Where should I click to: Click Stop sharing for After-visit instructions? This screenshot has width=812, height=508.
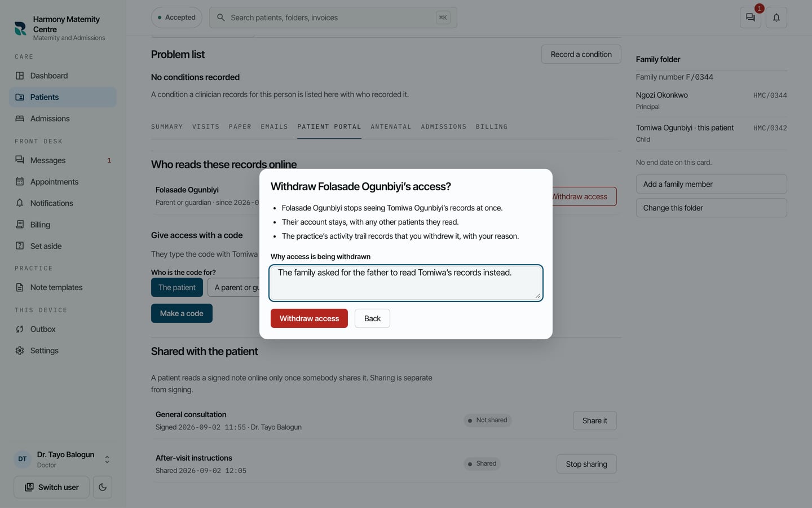point(586,464)
